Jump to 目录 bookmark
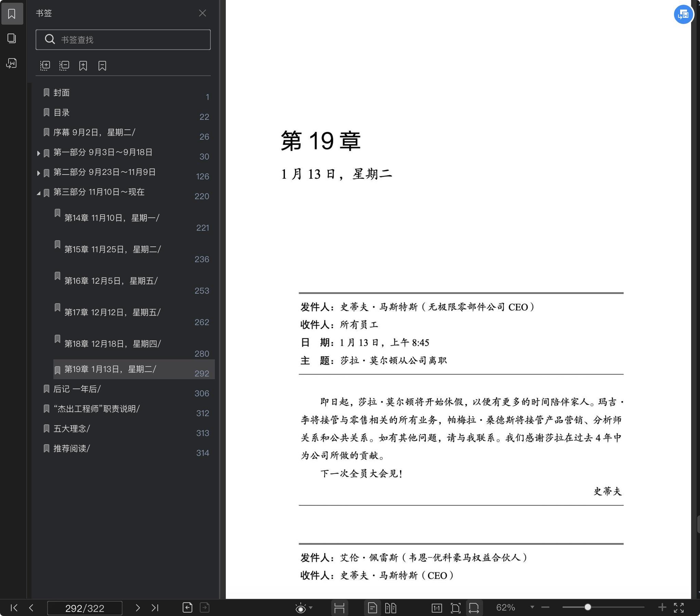Screen dimensions: 700x616 61,112
